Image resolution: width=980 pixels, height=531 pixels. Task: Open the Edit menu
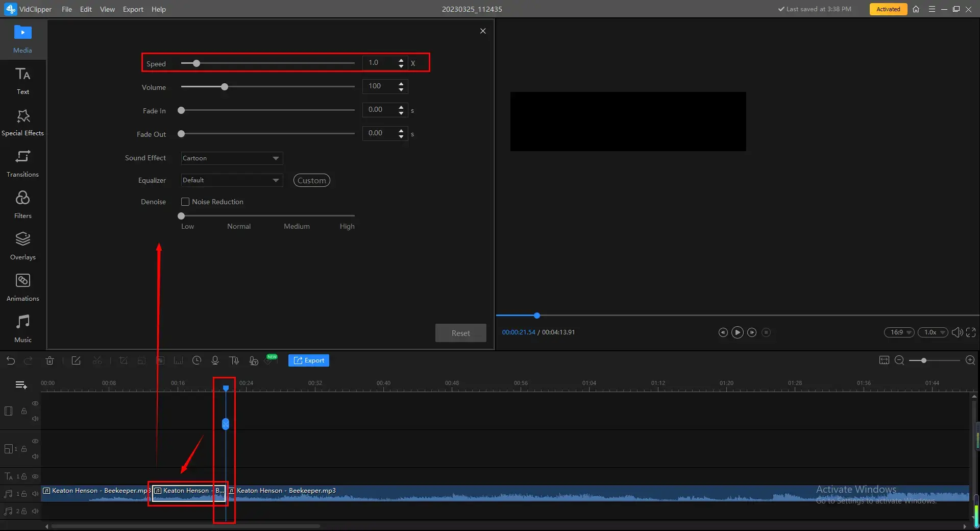click(x=86, y=9)
